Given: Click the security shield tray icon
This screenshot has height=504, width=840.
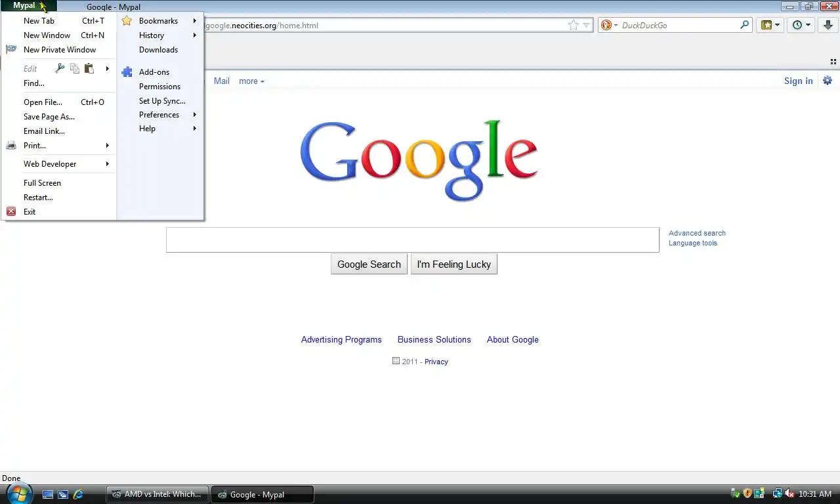Looking at the screenshot, I should (747, 493).
